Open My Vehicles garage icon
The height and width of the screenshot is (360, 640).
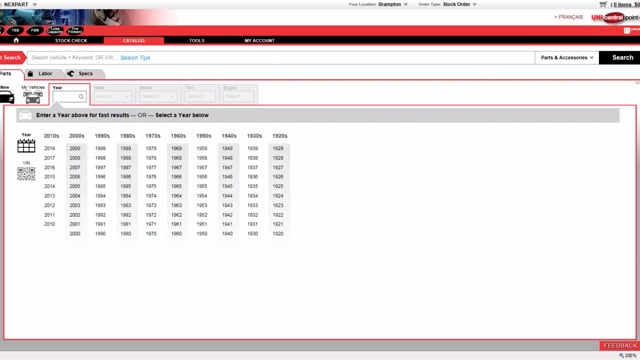[33, 97]
